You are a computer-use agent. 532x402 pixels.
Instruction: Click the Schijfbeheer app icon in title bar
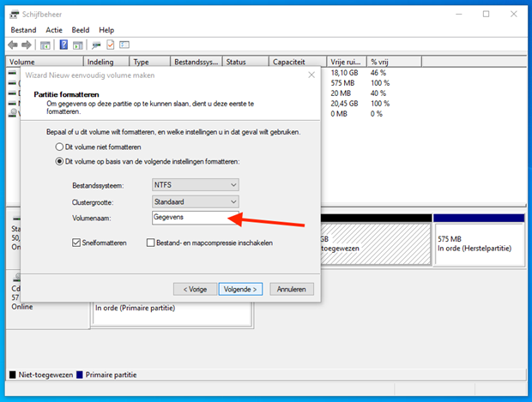(15, 15)
